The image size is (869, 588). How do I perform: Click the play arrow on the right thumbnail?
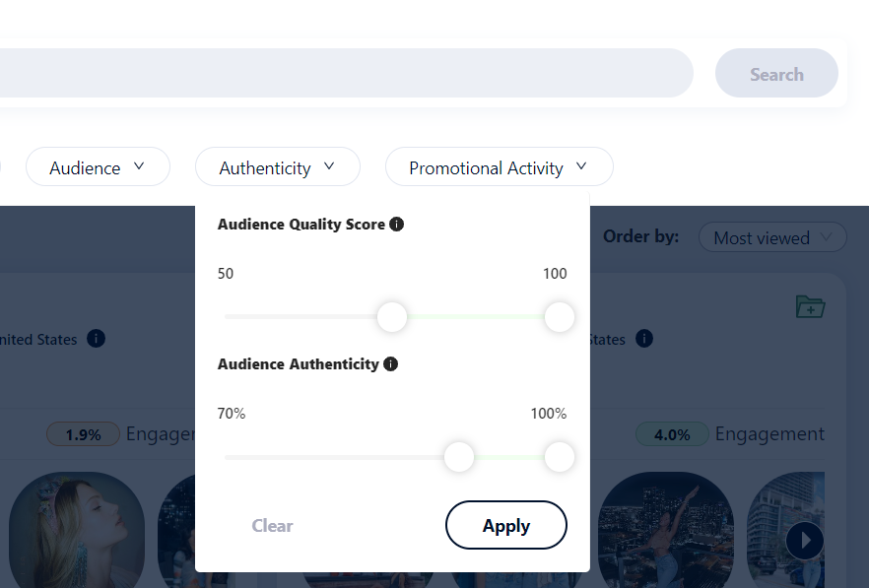pos(805,540)
